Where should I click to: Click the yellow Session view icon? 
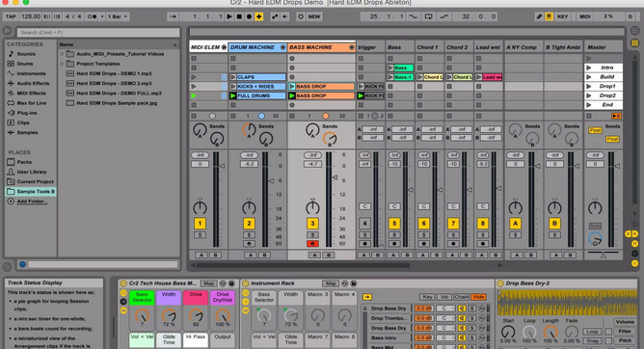tap(634, 42)
